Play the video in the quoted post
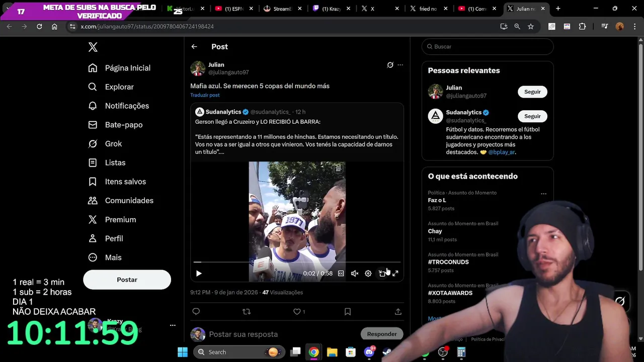The height and width of the screenshot is (362, 644). click(199, 274)
